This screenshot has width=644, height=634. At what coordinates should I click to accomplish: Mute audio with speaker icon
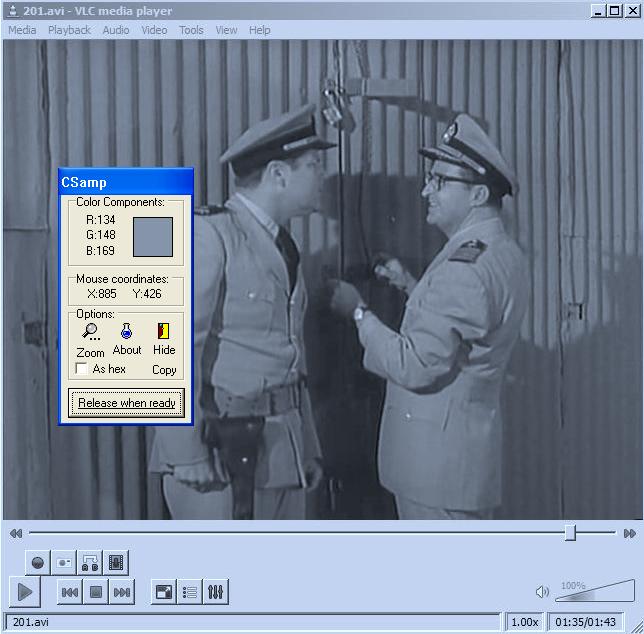click(x=542, y=592)
